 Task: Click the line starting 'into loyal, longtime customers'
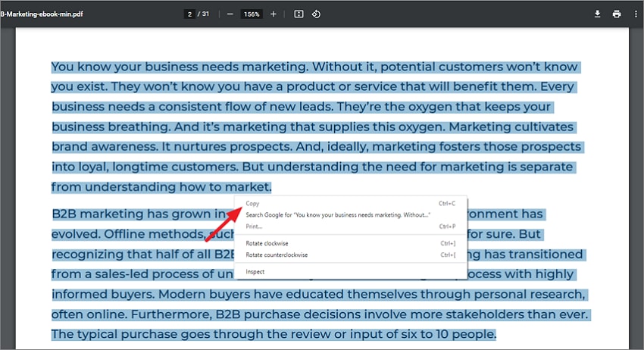pyautogui.click(x=313, y=167)
